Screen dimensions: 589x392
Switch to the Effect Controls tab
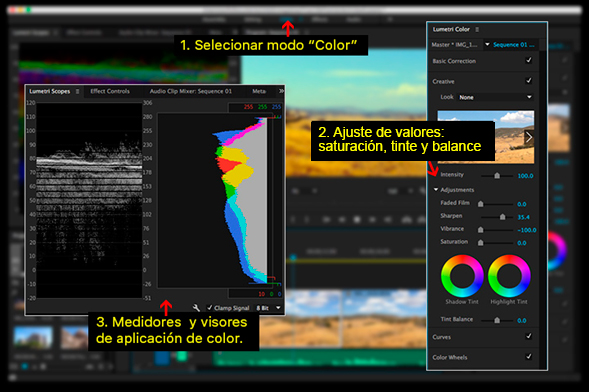[110, 91]
